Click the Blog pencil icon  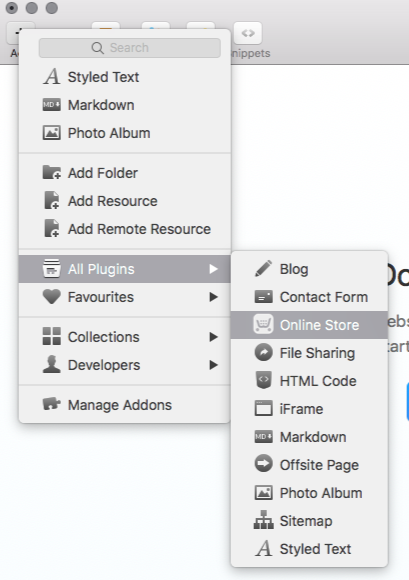click(263, 269)
